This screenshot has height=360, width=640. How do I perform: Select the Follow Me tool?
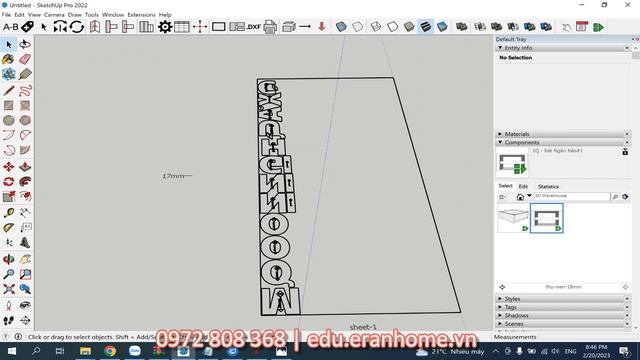coord(25,182)
